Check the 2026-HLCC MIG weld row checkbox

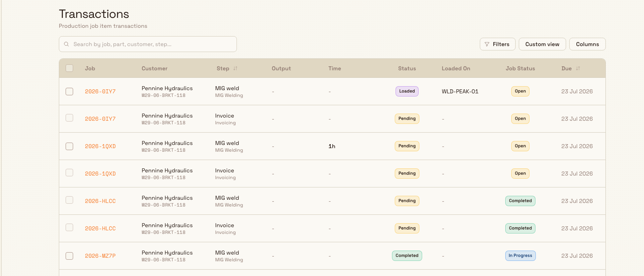pos(70,200)
